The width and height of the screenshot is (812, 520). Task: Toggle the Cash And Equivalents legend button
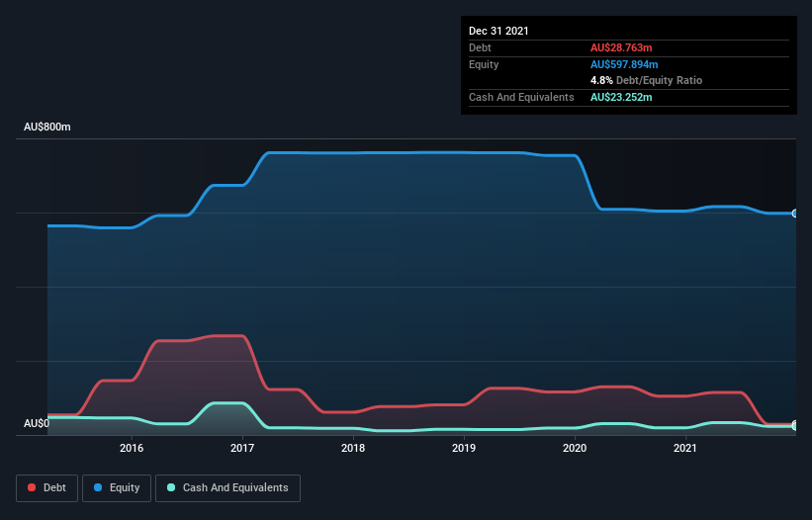click(x=227, y=488)
